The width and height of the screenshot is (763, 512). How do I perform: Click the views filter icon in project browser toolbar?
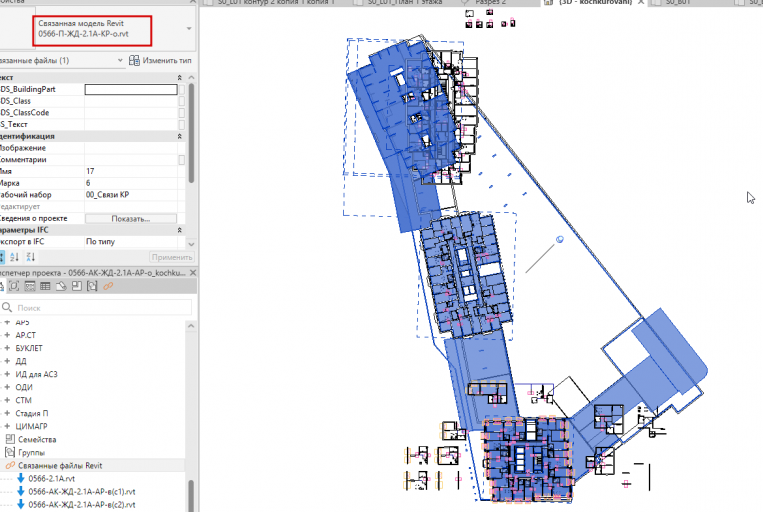click(14, 286)
